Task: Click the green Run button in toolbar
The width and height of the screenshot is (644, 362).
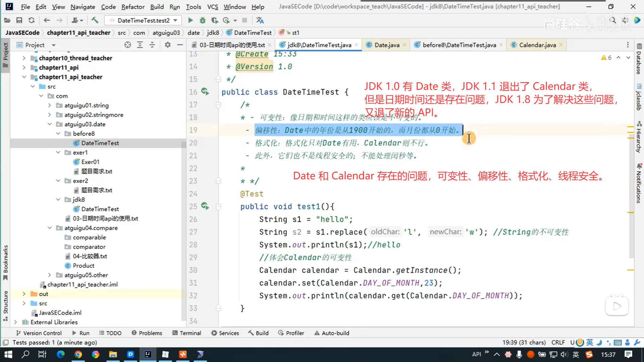Action: 190,20
